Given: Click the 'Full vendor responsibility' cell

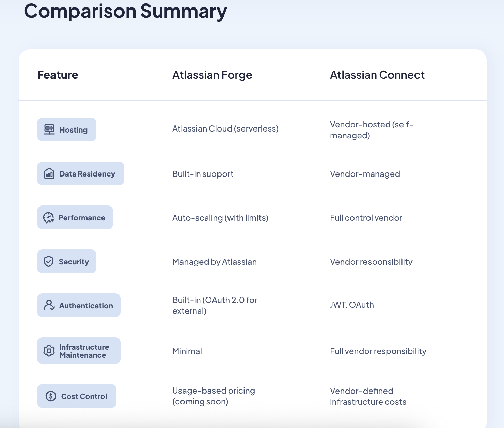Looking at the screenshot, I should 378,351.
